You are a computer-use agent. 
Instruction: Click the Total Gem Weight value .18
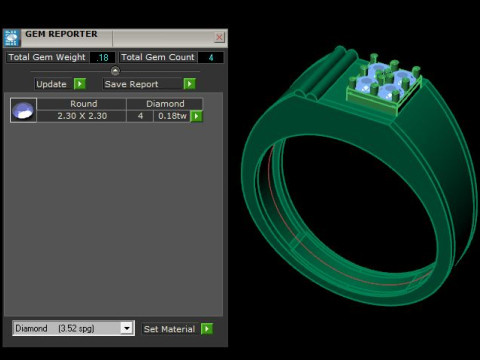pyautogui.click(x=103, y=57)
